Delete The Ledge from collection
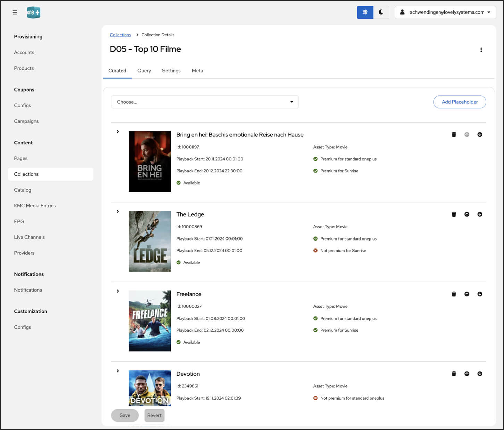The height and width of the screenshot is (430, 504). click(x=454, y=214)
